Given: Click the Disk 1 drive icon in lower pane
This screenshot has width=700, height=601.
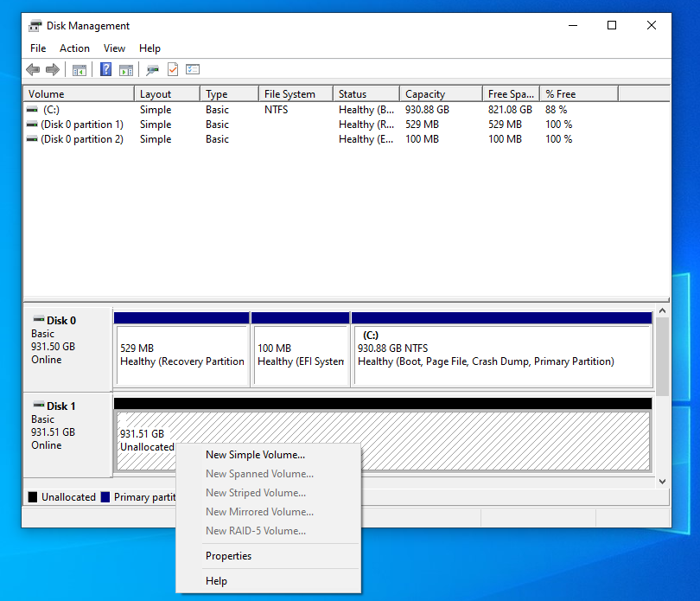Looking at the screenshot, I should 39,406.
